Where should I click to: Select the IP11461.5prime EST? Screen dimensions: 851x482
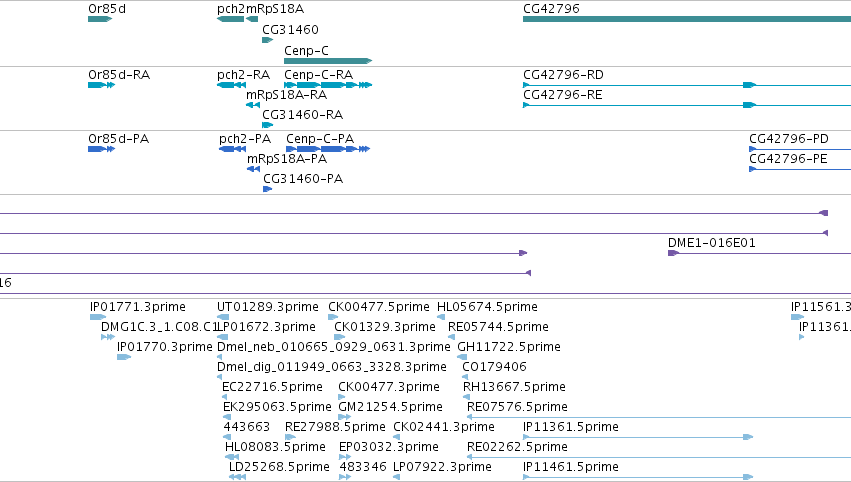pyautogui.click(x=638, y=477)
